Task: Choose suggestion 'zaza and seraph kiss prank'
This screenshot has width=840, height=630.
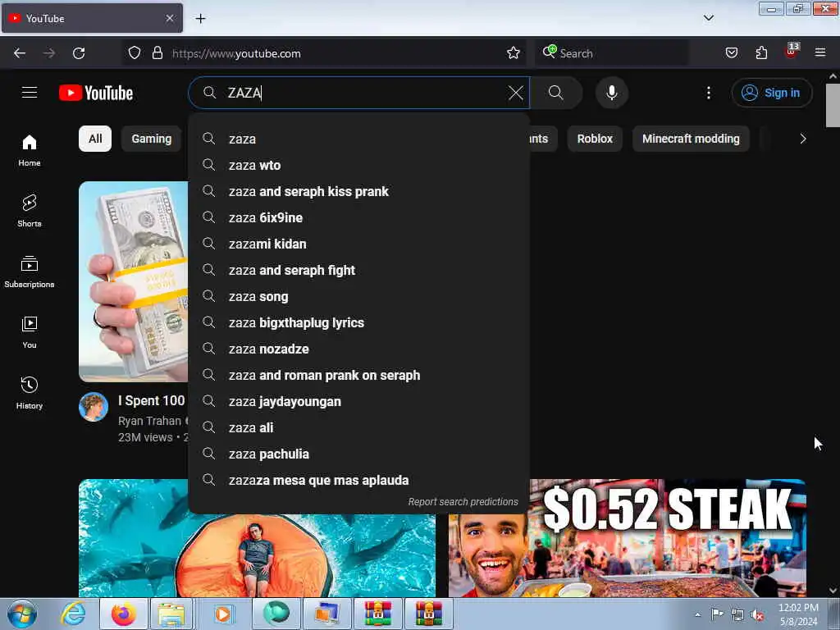Action: pos(359,191)
